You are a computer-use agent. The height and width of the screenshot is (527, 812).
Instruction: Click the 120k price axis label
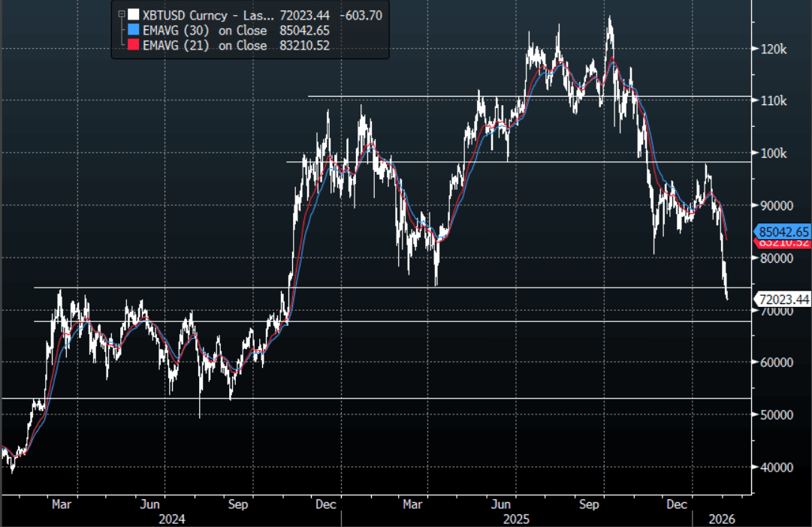pos(774,50)
